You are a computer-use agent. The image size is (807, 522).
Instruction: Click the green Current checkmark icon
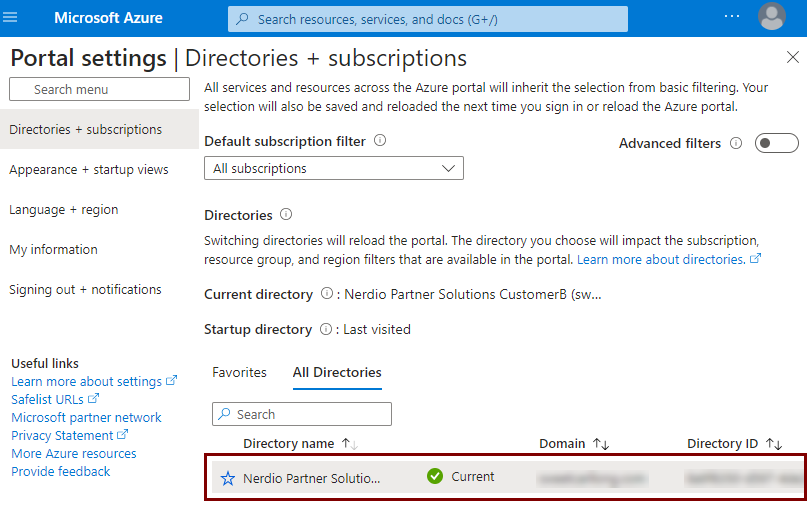pos(435,476)
